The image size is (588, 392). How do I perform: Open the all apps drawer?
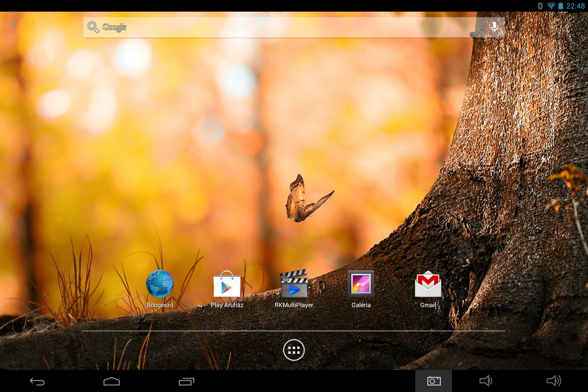point(294,350)
